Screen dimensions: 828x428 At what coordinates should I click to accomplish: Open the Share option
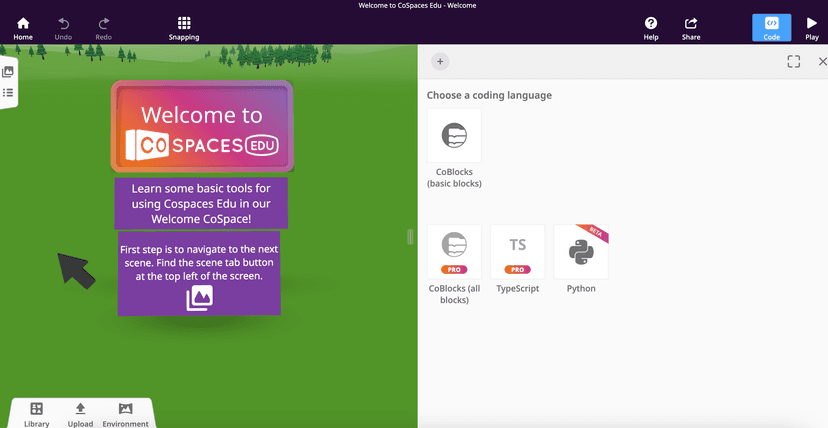[691, 28]
